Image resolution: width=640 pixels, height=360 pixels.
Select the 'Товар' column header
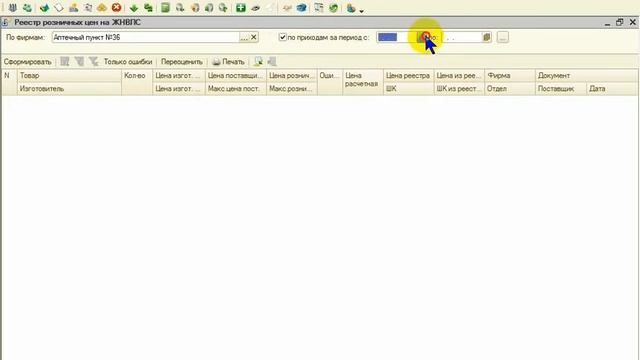[69, 76]
